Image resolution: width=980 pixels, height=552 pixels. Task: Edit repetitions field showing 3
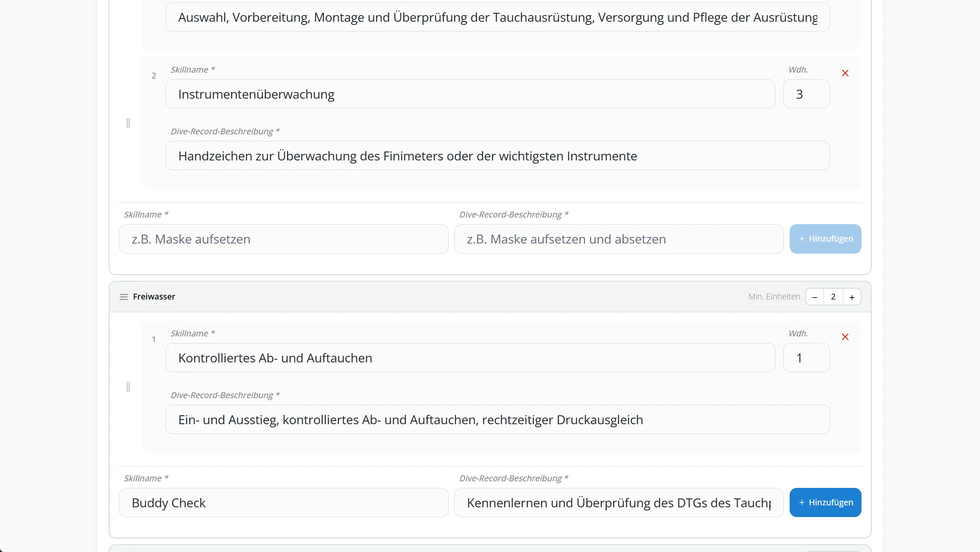(806, 94)
